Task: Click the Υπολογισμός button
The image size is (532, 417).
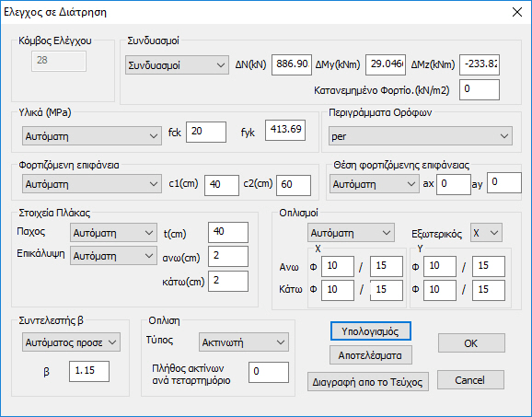Action: click(371, 331)
